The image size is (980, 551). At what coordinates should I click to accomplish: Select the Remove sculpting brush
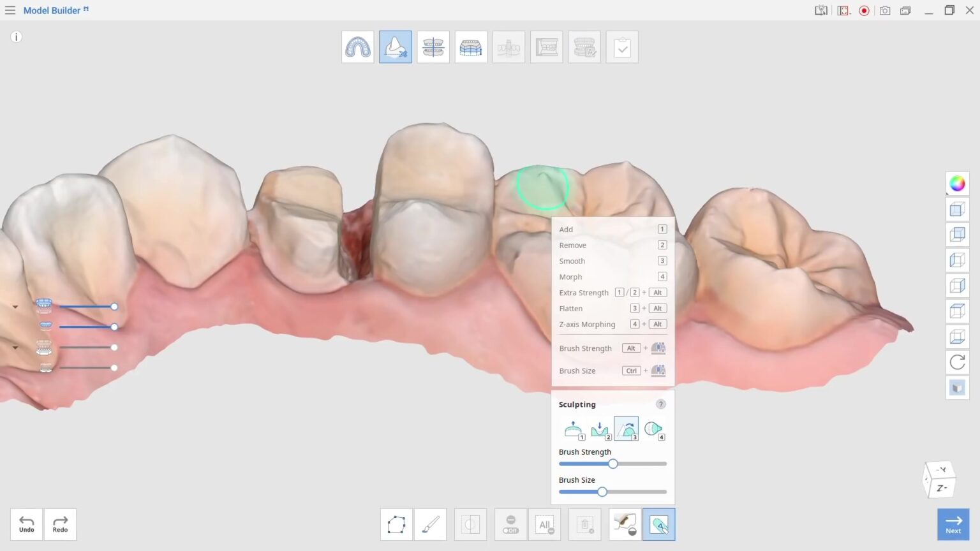point(600,429)
